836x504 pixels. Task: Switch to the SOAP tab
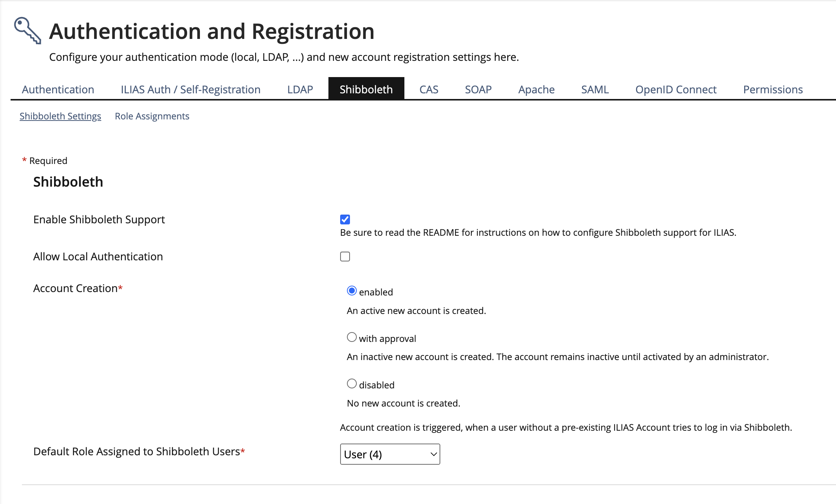coord(478,90)
